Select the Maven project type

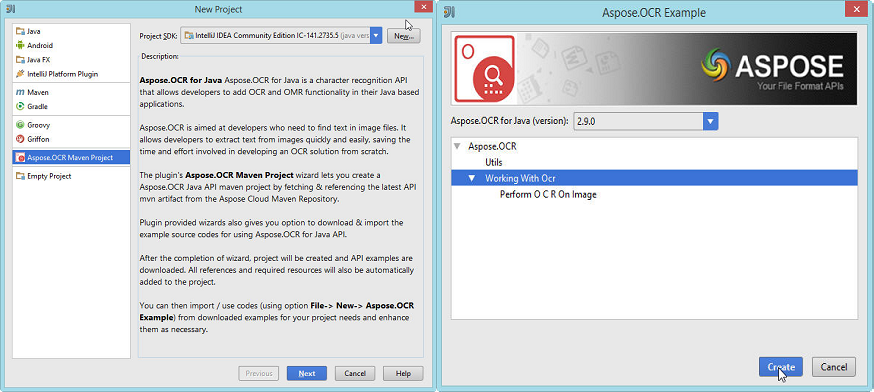point(71,93)
